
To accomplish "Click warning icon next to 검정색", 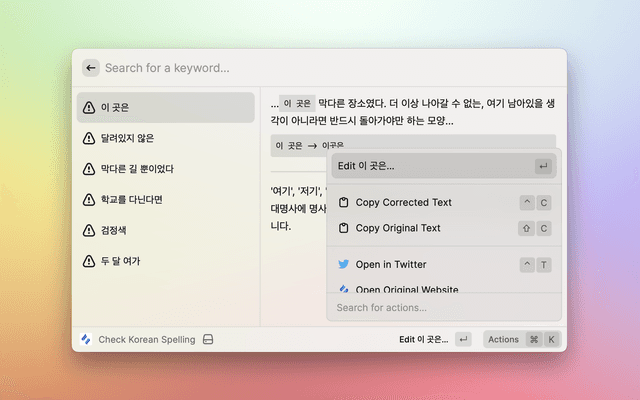I will coord(89,230).
